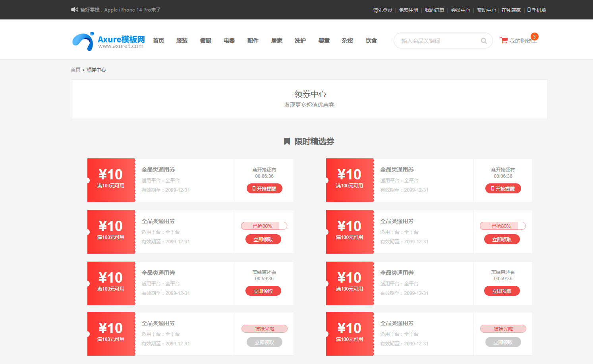Select the 居家 category
Screen dimensions: 593x364
click(x=277, y=40)
